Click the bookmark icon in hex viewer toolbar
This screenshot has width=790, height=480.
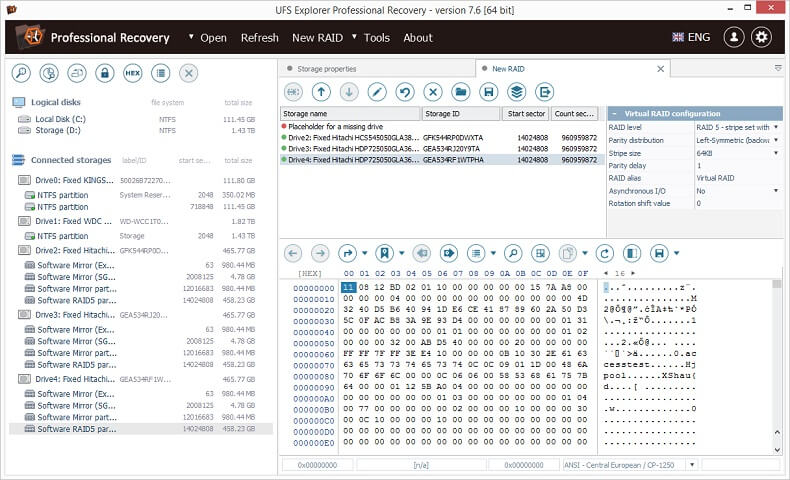pos(383,253)
